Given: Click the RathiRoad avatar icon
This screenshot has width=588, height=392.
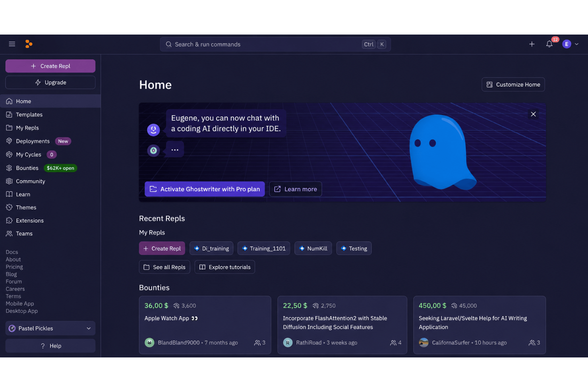Looking at the screenshot, I should 288,342.
